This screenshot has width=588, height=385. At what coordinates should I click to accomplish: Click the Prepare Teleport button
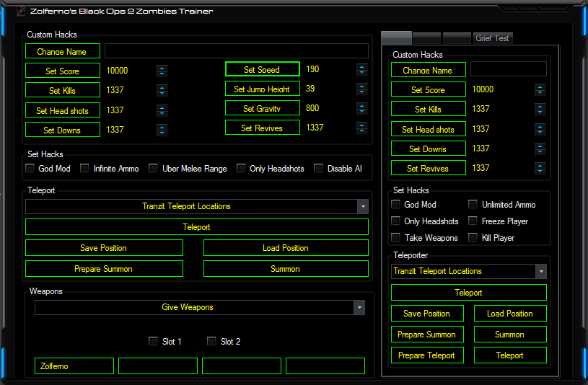coord(428,355)
